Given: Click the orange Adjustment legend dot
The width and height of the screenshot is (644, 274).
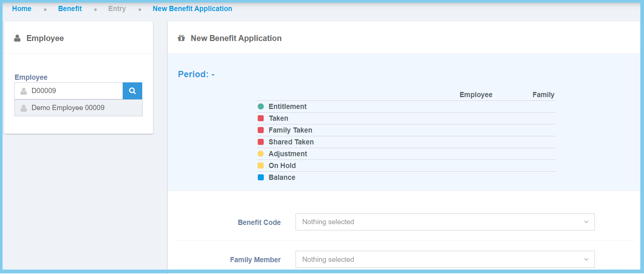Looking at the screenshot, I should pos(261,154).
